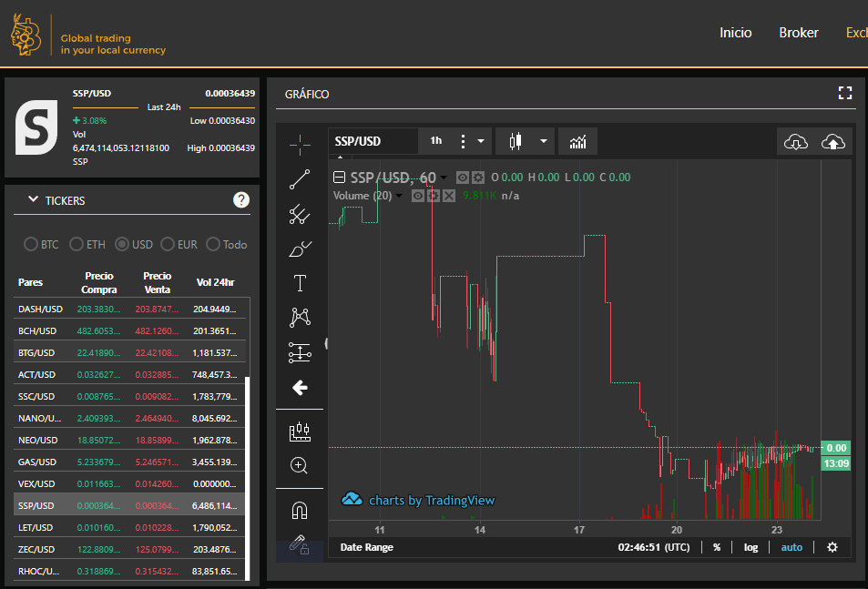
Task: Click the save chart cloud upload icon
Action: click(832, 141)
